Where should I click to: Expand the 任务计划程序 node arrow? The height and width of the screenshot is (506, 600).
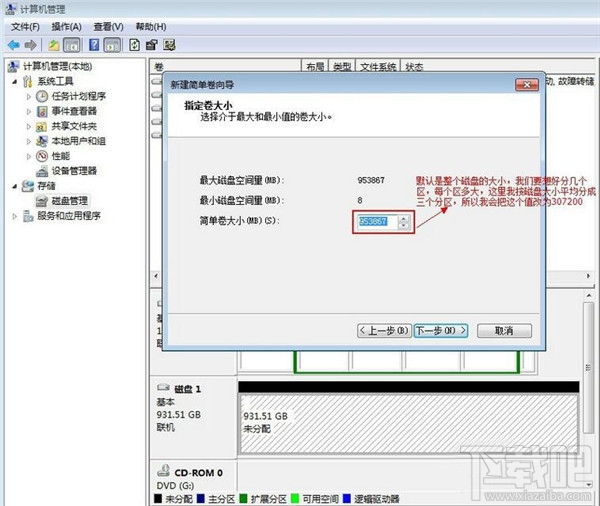29,96
